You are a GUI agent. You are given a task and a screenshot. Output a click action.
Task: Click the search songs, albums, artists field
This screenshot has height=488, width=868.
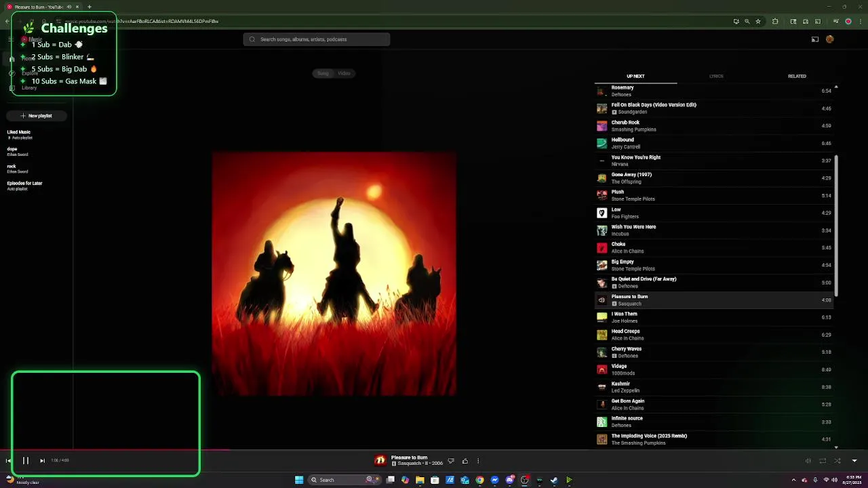tap(317, 39)
